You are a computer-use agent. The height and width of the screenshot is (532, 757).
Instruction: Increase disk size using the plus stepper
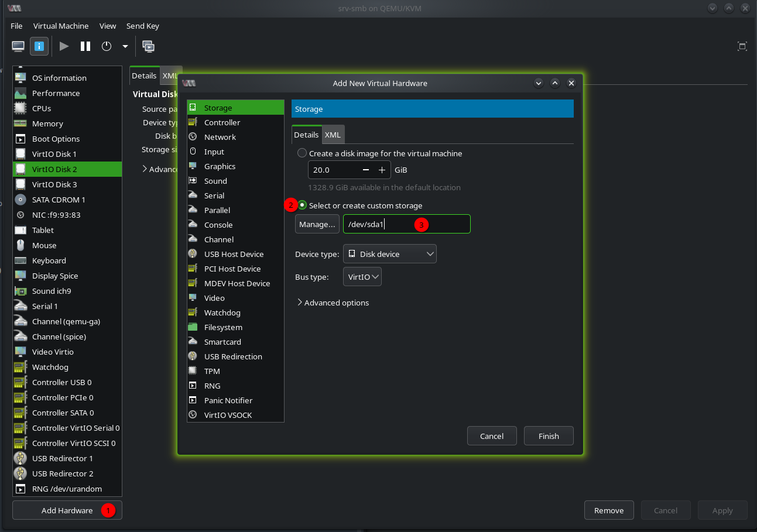[381, 170]
